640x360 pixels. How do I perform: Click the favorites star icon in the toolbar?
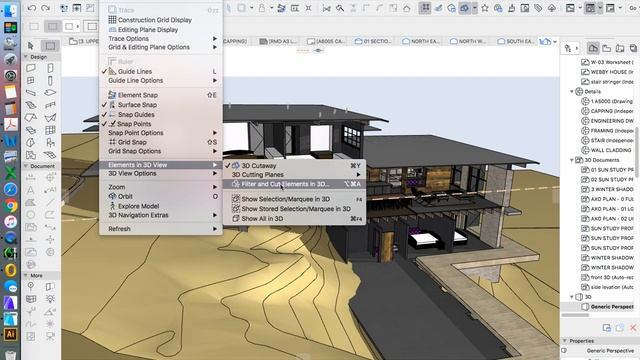pyautogui.click(x=484, y=8)
